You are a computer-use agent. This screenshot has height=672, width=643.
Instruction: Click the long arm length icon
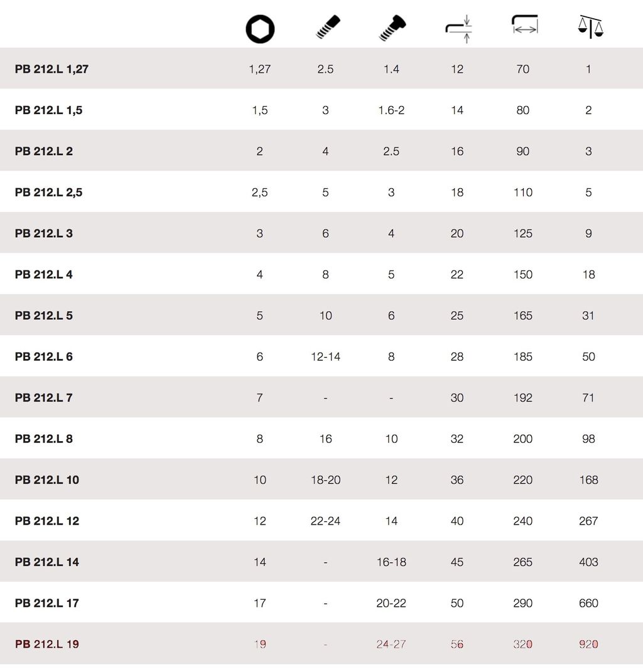click(x=524, y=25)
